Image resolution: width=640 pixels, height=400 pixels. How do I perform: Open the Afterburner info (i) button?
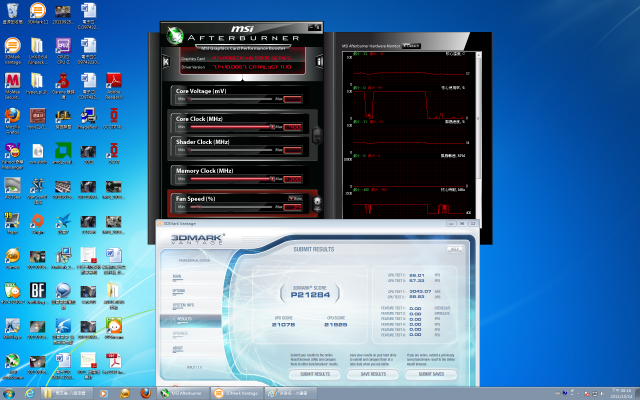click(x=320, y=62)
